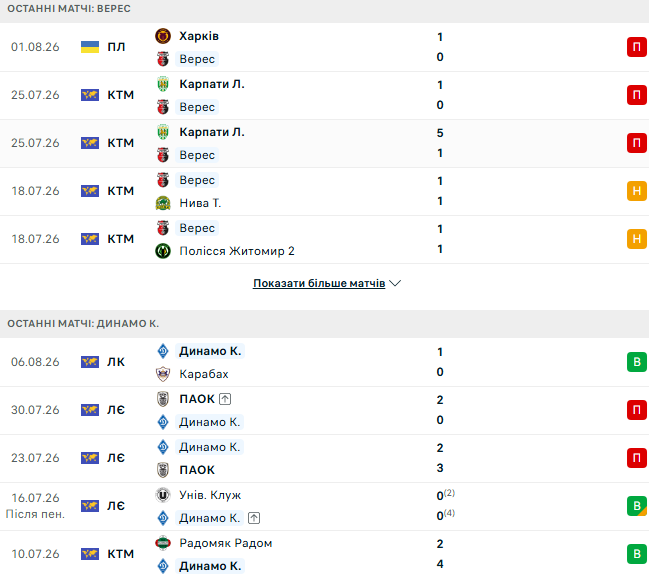Image resolution: width=649 pixels, height=576 pixels.
Task: Click the ЛК competition label on 06.08.26
Action: point(116,362)
